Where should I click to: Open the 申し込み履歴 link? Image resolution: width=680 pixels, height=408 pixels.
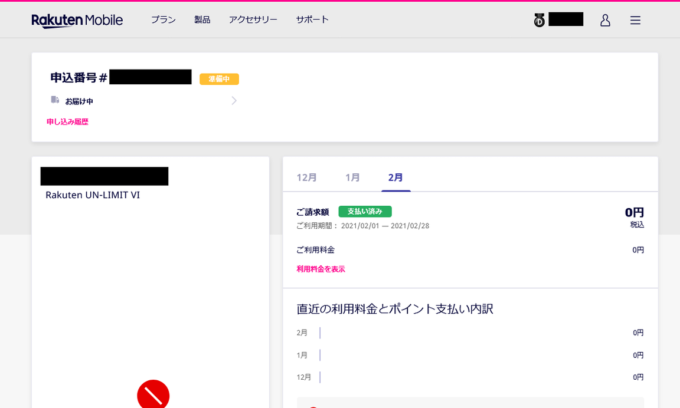[x=67, y=122]
